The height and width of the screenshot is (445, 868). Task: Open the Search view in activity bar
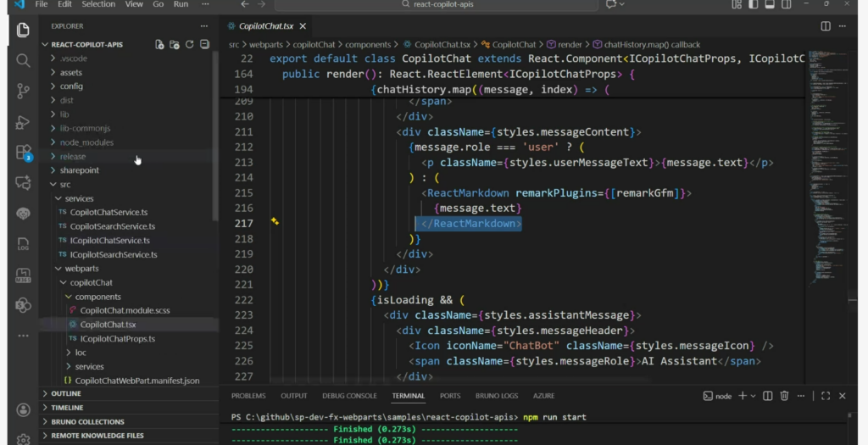click(23, 61)
